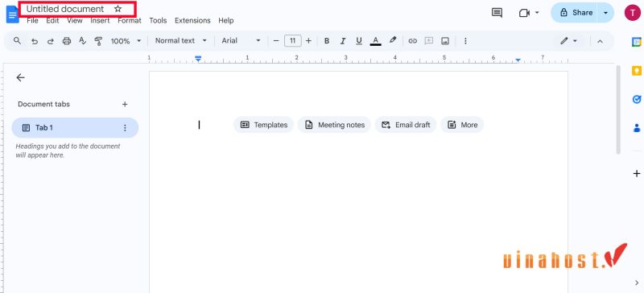The image size is (644, 293).
Task: Run spelling and grammar check
Action: tap(83, 41)
